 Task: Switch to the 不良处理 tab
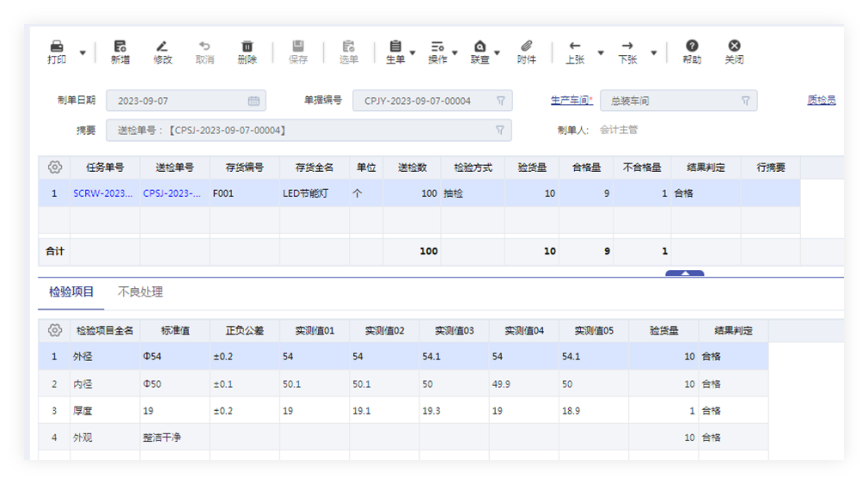(x=140, y=292)
